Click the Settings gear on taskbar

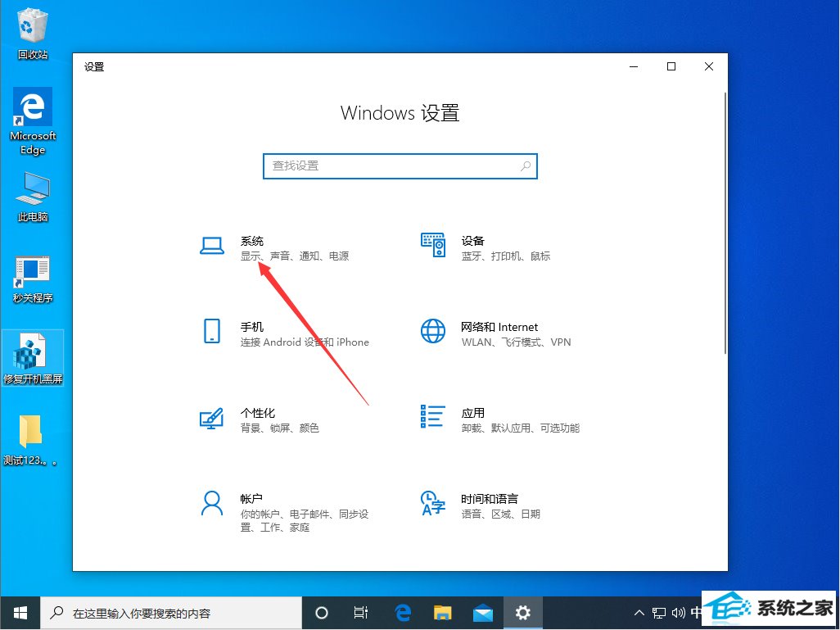[522, 613]
